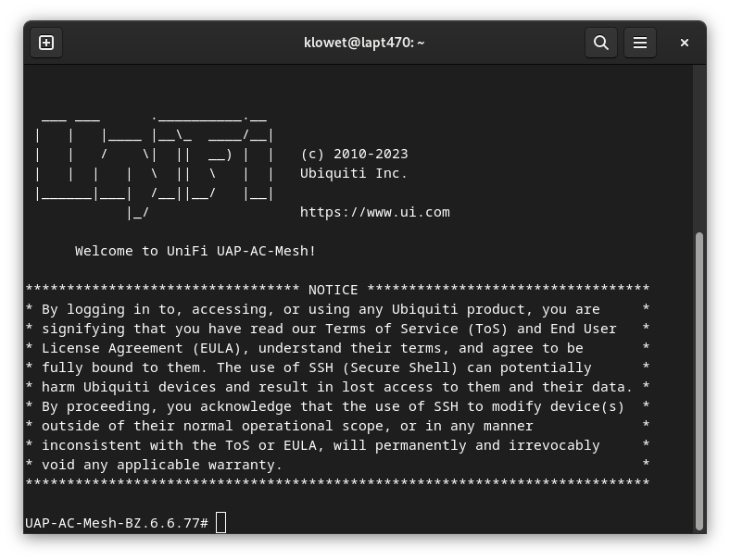730x560 pixels.
Task: Click the klowet@lapt470 window title
Action: pos(364,43)
